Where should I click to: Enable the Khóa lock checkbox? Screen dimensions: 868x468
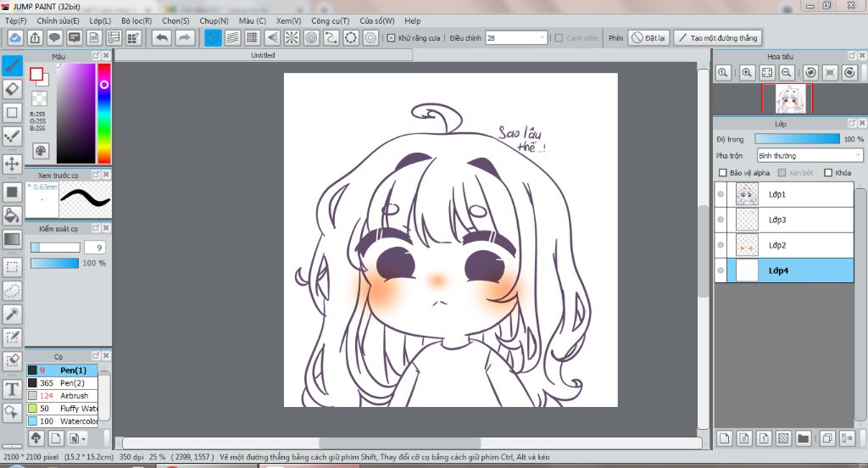[828, 173]
